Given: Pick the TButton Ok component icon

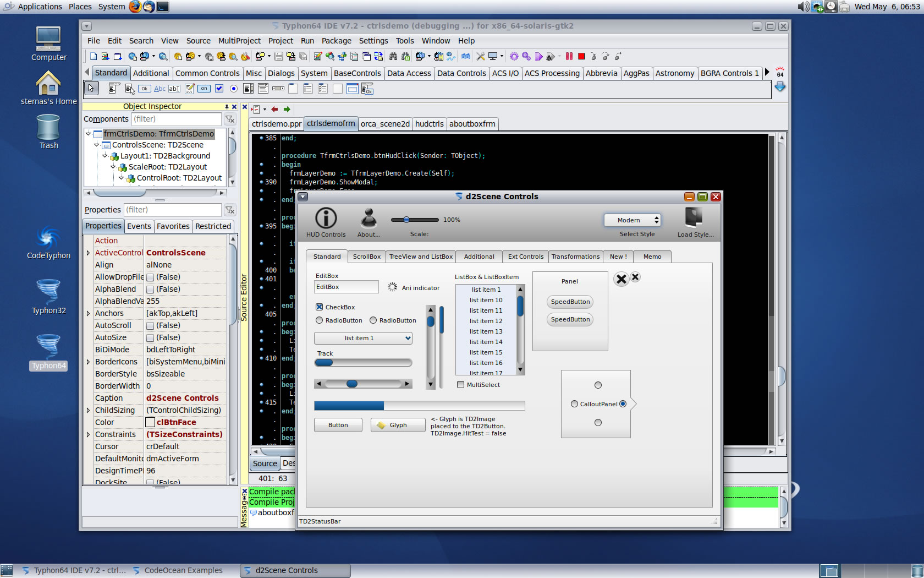Looking at the screenshot, I should coord(144,88).
